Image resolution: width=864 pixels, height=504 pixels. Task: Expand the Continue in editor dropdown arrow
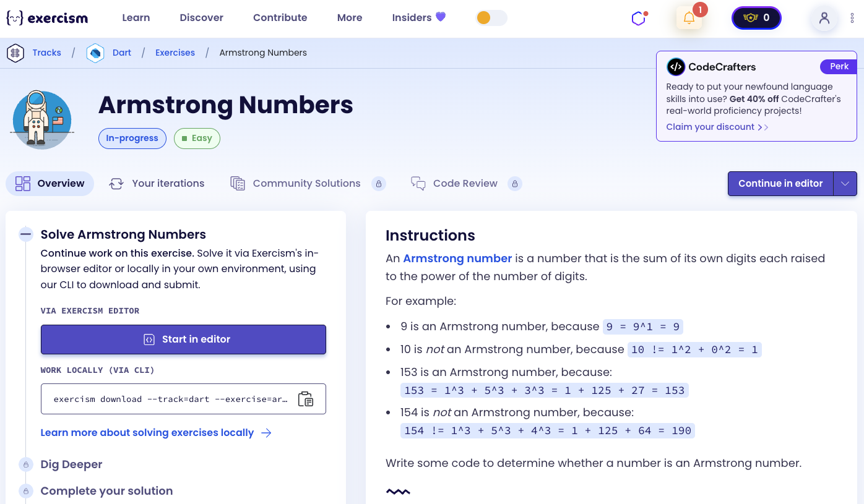[845, 183]
